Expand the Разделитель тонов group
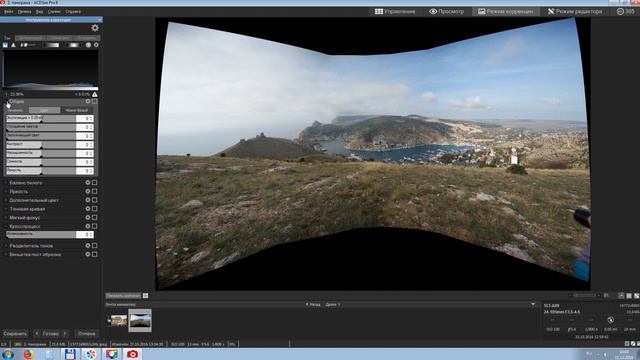 (6, 246)
